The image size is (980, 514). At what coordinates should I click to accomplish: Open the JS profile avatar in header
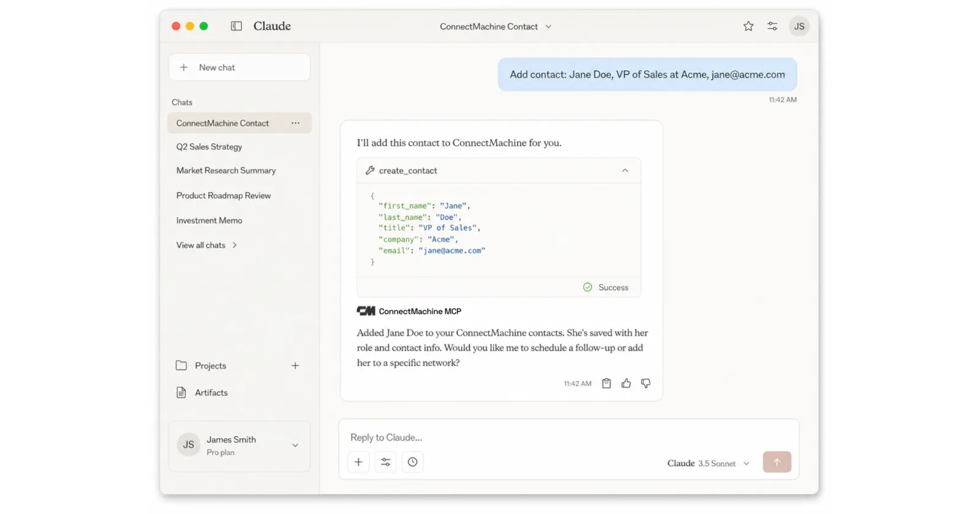(799, 26)
